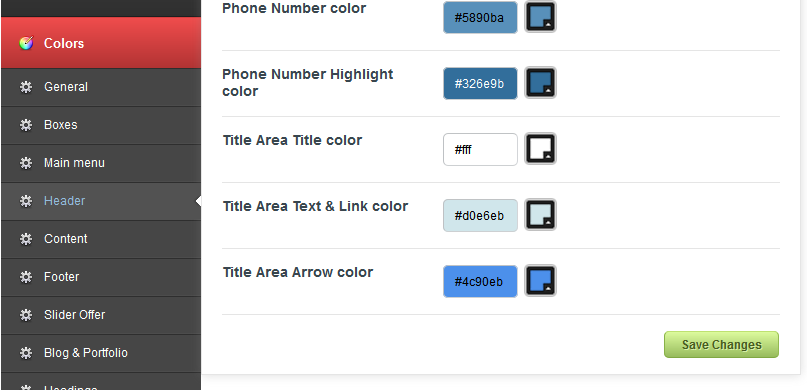The height and width of the screenshot is (390, 807).
Task: Click the #5890ba hex input field
Action: [x=480, y=17]
